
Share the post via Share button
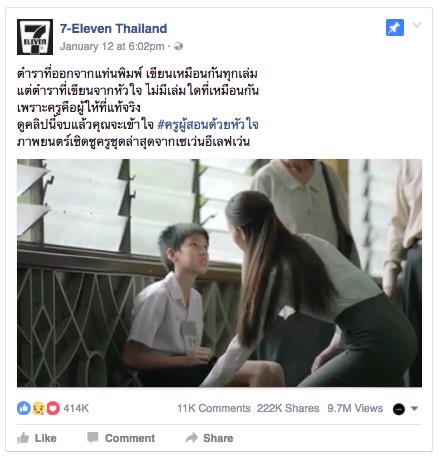pos(209,438)
